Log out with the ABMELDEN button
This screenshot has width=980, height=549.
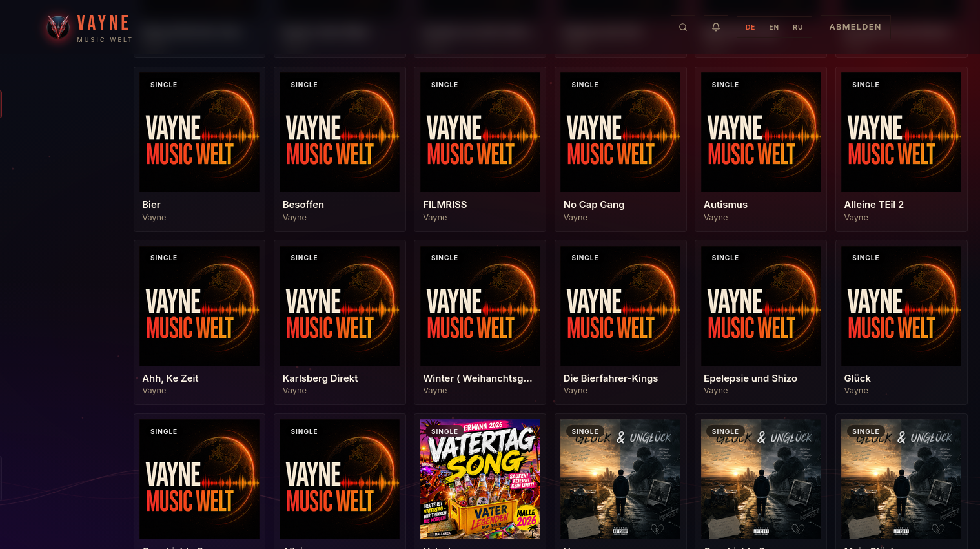click(855, 27)
